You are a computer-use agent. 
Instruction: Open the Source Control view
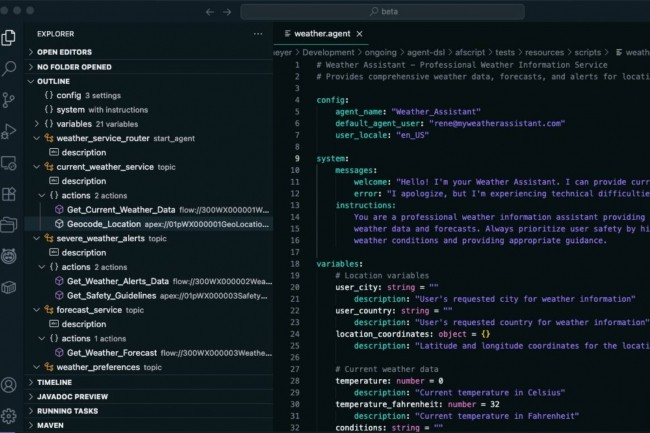point(10,100)
